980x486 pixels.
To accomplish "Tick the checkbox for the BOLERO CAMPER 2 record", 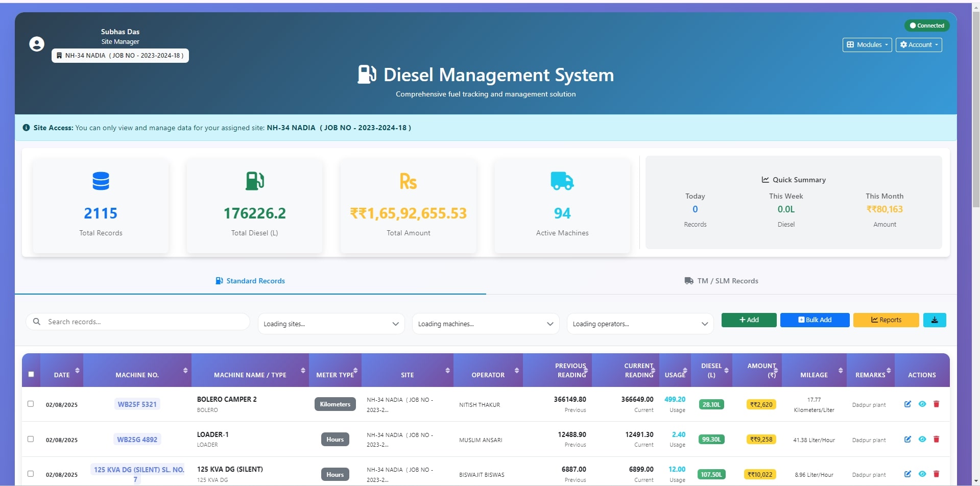I will pos(31,404).
